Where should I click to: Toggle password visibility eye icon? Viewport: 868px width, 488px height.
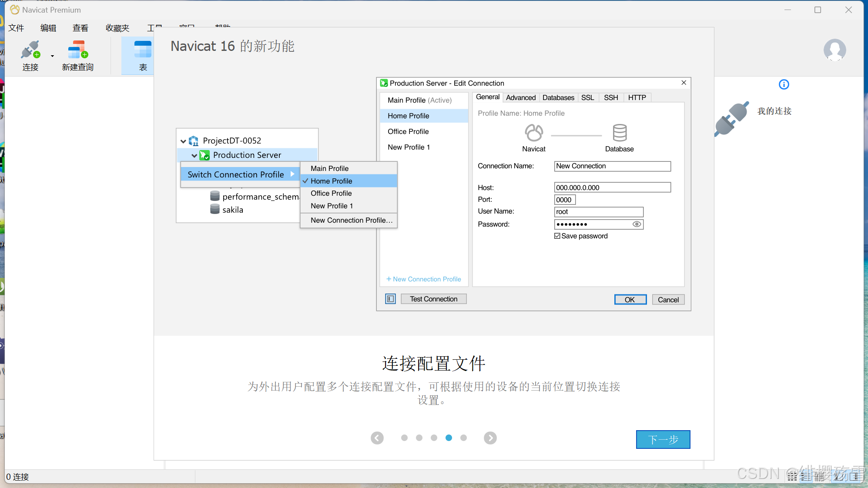[x=636, y=224]
